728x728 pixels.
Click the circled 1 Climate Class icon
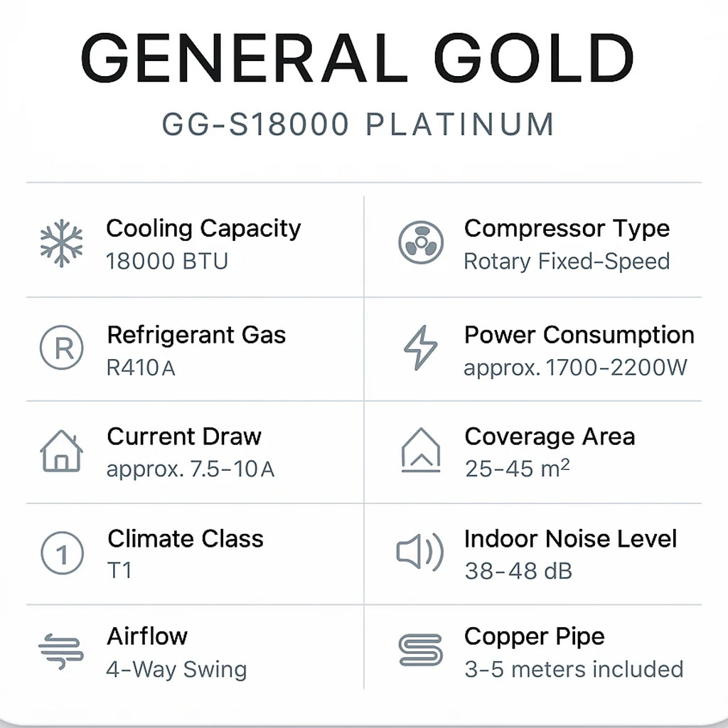tap(62, 553)
